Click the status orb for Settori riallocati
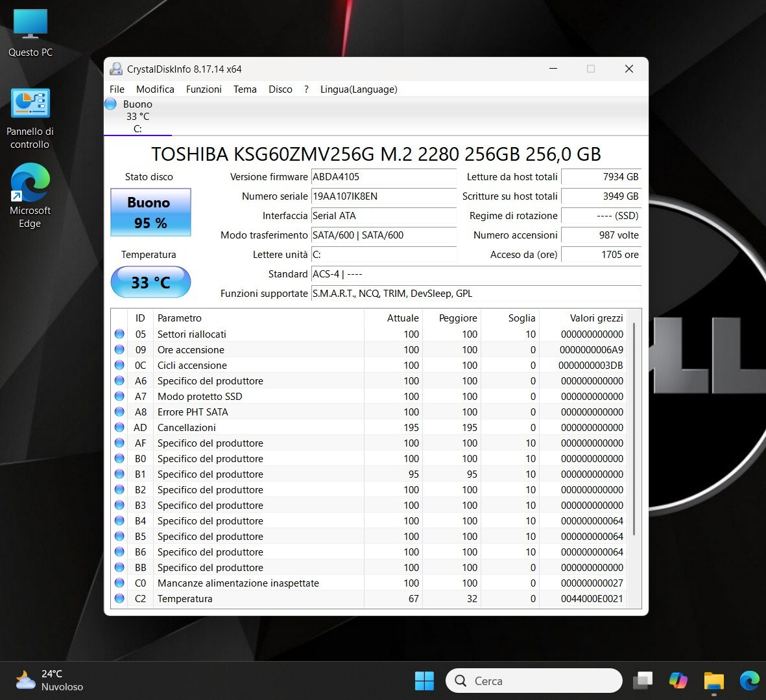 (119, 334)
